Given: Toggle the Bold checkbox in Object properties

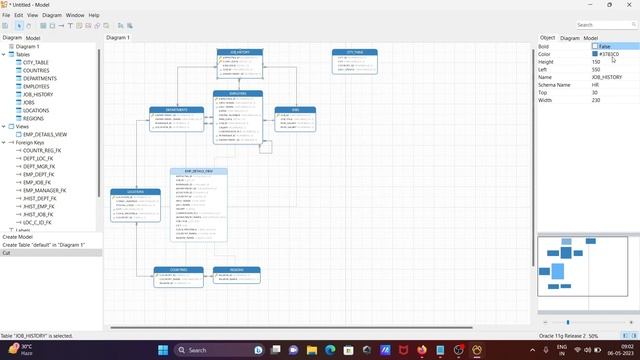Looking at the screenshot, I should (595, 46).
